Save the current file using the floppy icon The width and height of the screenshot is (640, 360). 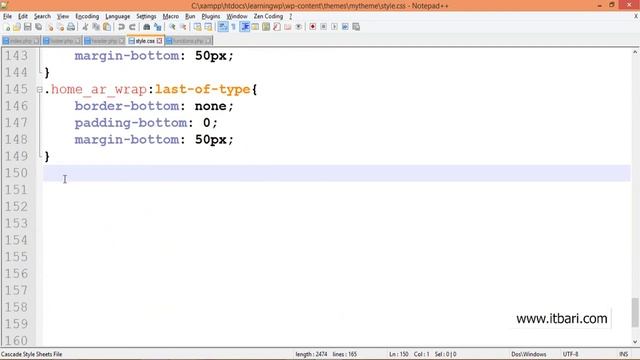(x=27, y=27)
